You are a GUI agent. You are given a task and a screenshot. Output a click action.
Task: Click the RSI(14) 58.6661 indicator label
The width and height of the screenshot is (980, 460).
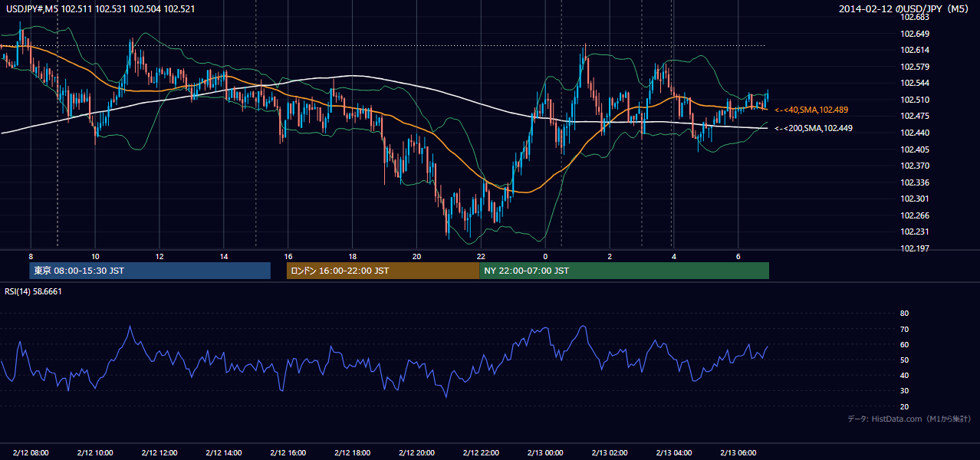[33, 291]
